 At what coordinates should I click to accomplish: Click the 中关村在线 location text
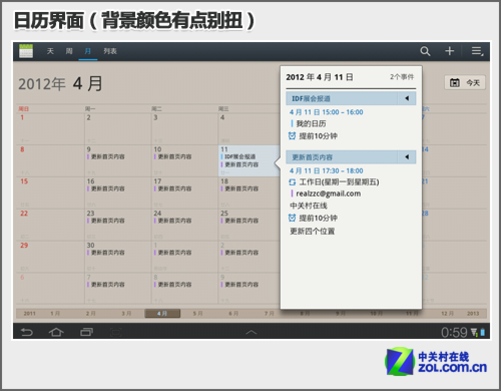coord(308,205)
